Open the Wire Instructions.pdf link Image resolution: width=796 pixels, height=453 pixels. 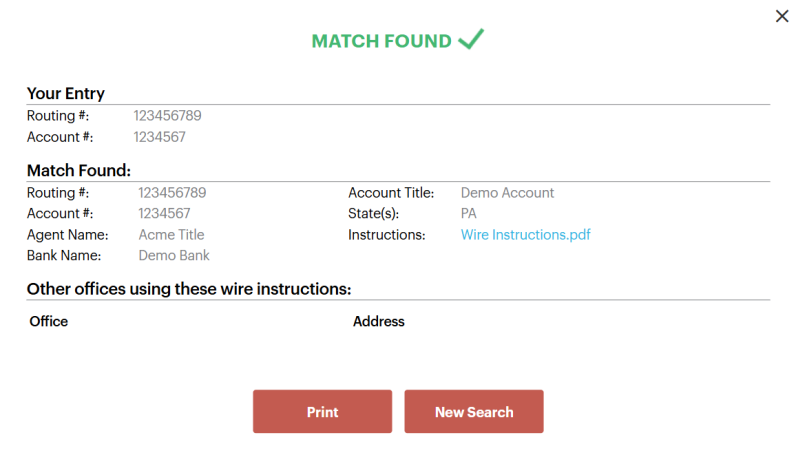point(525,235)
